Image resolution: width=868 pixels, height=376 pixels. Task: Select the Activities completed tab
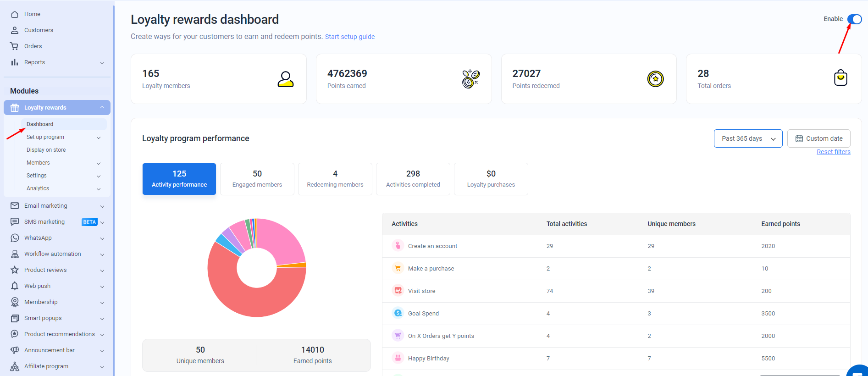(x=413, y=179)
